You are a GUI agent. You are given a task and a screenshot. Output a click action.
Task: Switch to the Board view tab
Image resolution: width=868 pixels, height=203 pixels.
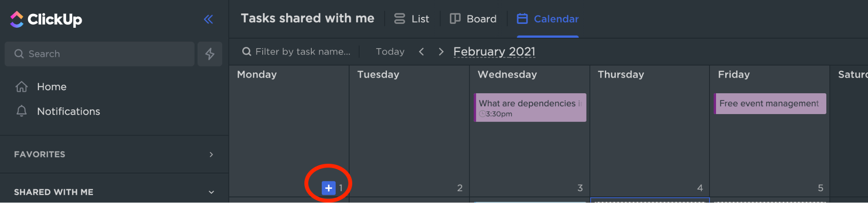point(473,19)
